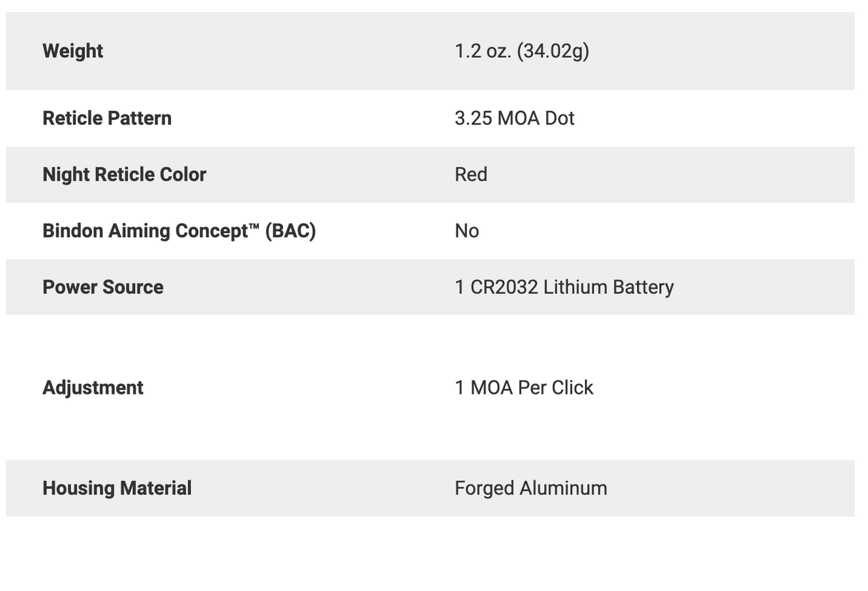Select the Adjustment row label
The image size is (868, 591).
point(93,387)
